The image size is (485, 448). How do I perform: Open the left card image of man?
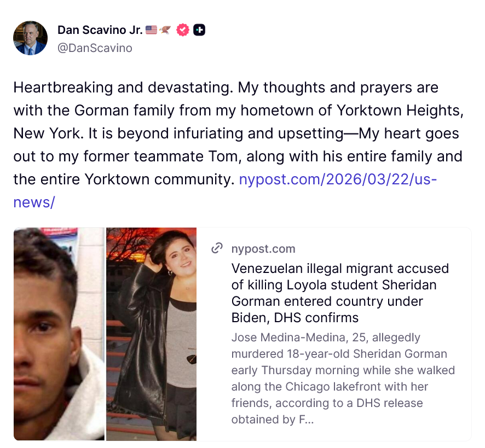pos(59,334)
